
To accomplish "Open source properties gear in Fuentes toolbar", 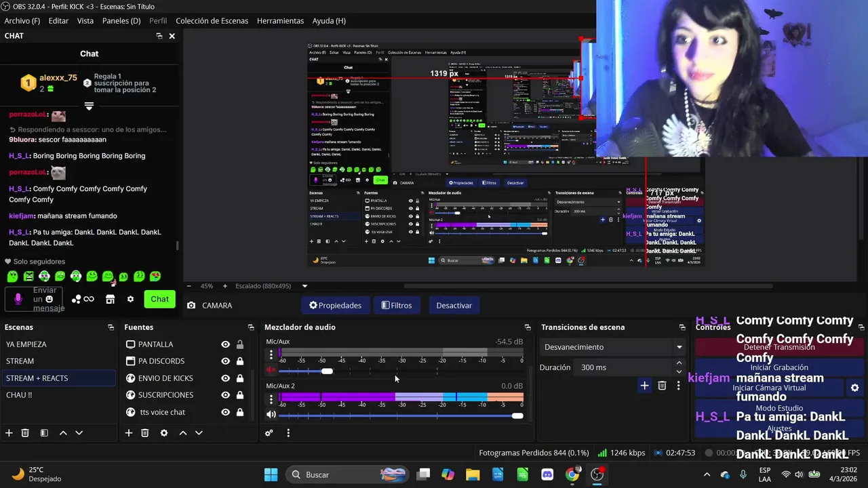I will pyautogui.click(x=164, y=432).
